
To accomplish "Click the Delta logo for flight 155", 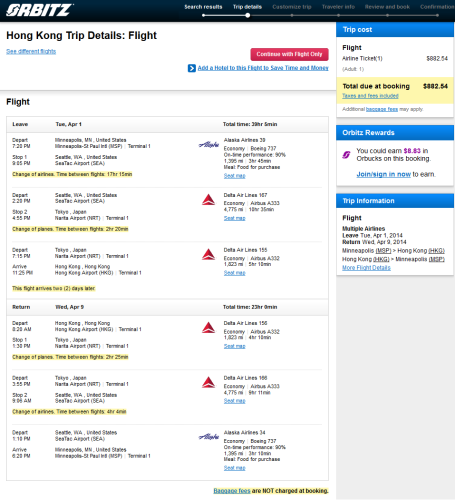I will click(209, 254).
